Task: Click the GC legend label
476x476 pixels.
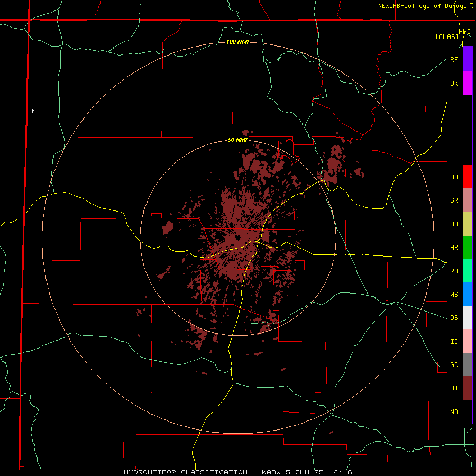Action: pyautogui.click(x=454, y=364)
